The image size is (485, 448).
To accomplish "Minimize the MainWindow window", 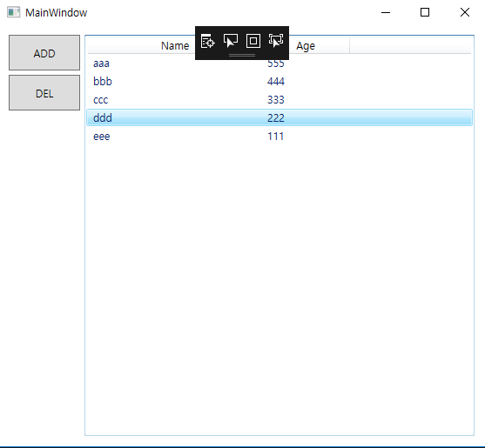I will tap(386, 12).
